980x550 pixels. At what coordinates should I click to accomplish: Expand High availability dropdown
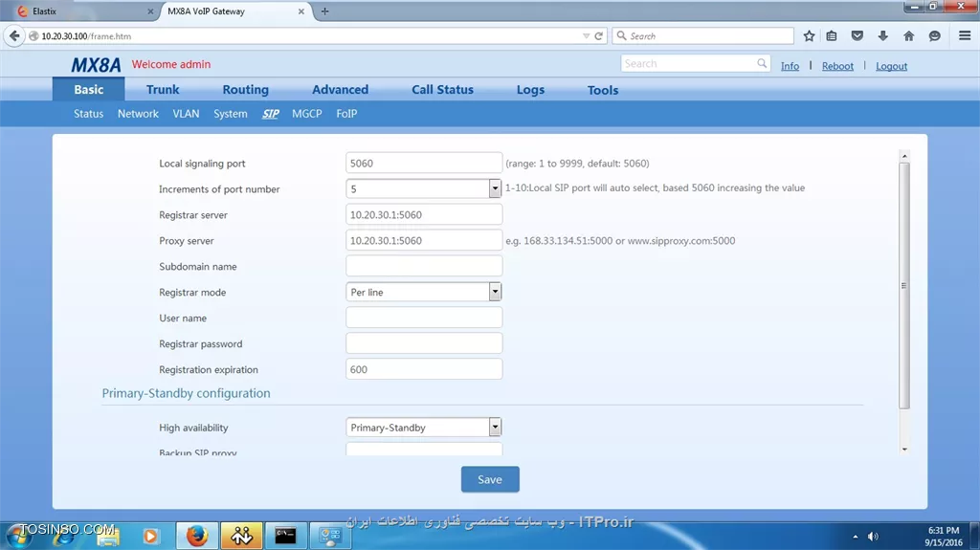(495, 427)
